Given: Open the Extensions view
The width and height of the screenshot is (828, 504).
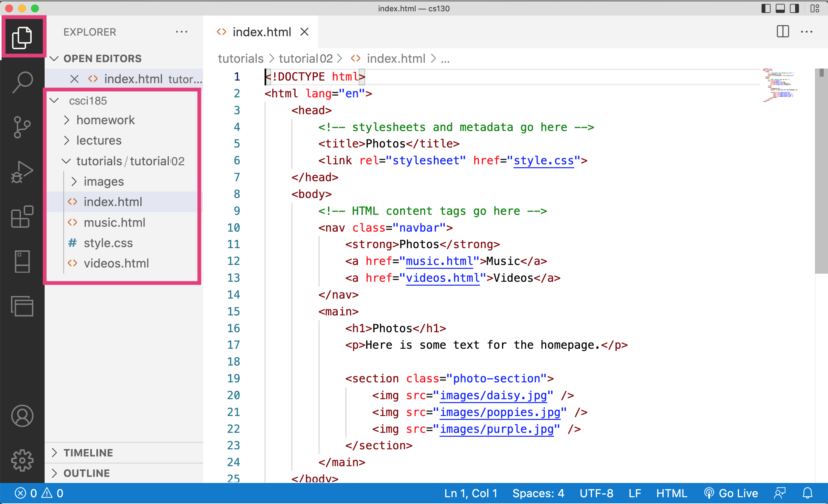Looking at the screenshot, I should pos(22,217).
